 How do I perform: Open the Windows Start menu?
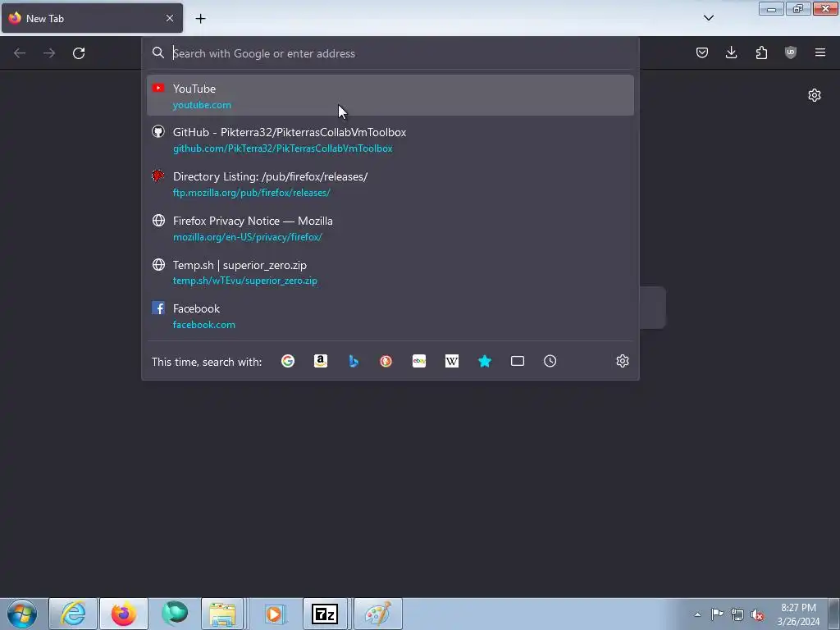(x=22, y=614)
